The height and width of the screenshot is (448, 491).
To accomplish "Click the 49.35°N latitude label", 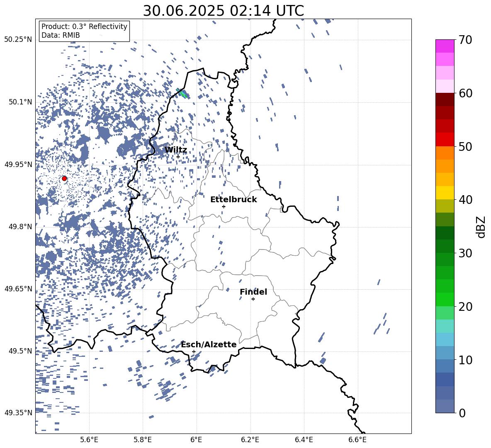I will 18,413.
